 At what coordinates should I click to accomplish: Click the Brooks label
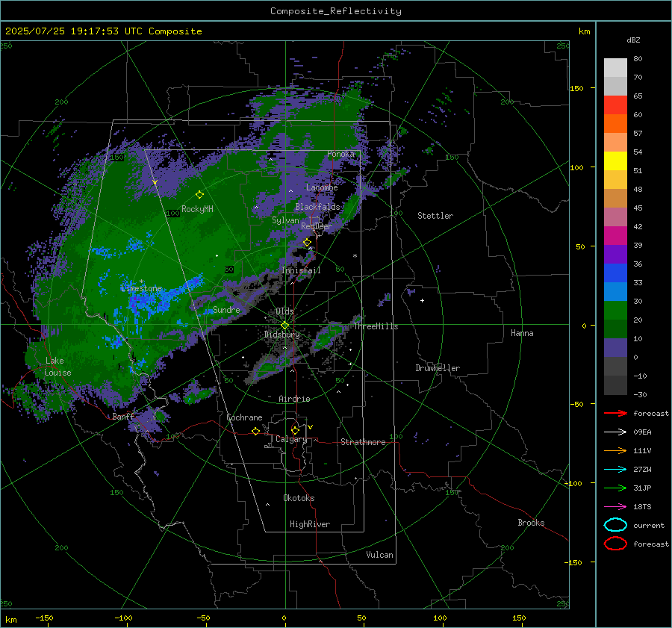coord(531,523)
